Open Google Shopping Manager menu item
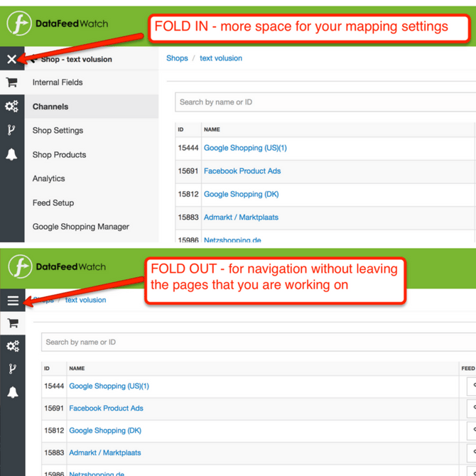This screenshot has width=476, height=476. point(81,227)
